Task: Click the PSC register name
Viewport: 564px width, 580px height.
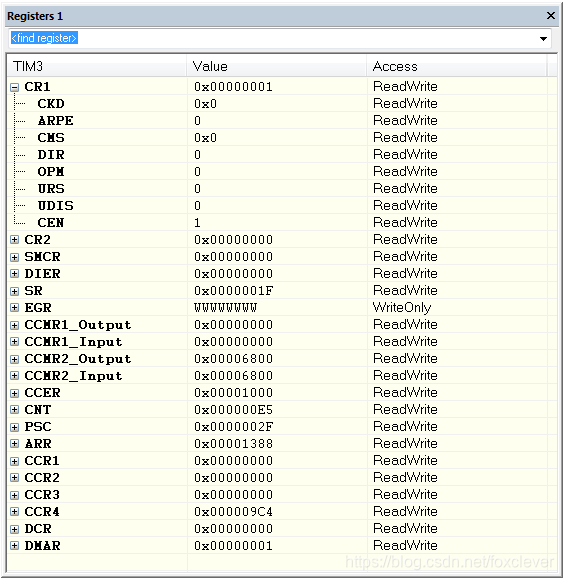Action: (x=38, y=427)
